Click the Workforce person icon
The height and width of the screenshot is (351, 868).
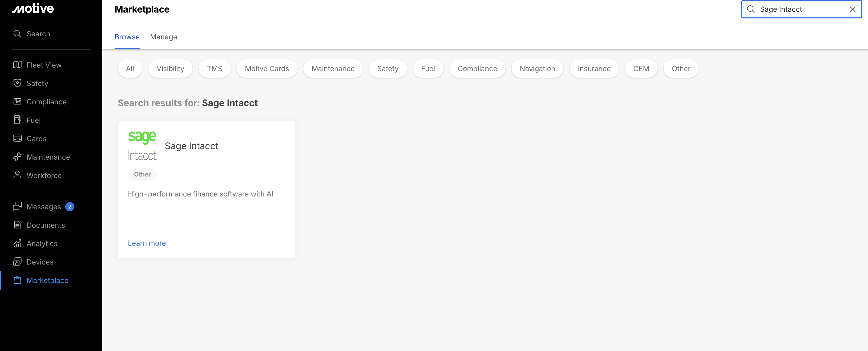point(17,175)
